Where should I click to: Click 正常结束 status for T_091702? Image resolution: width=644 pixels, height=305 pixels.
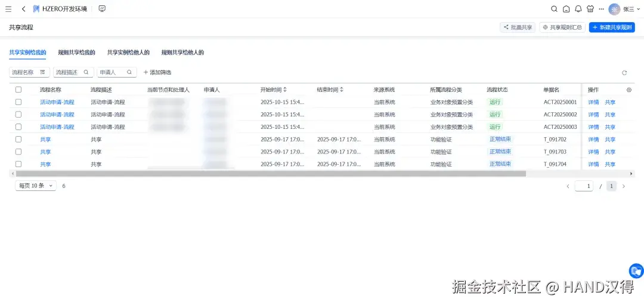(500, 139)
